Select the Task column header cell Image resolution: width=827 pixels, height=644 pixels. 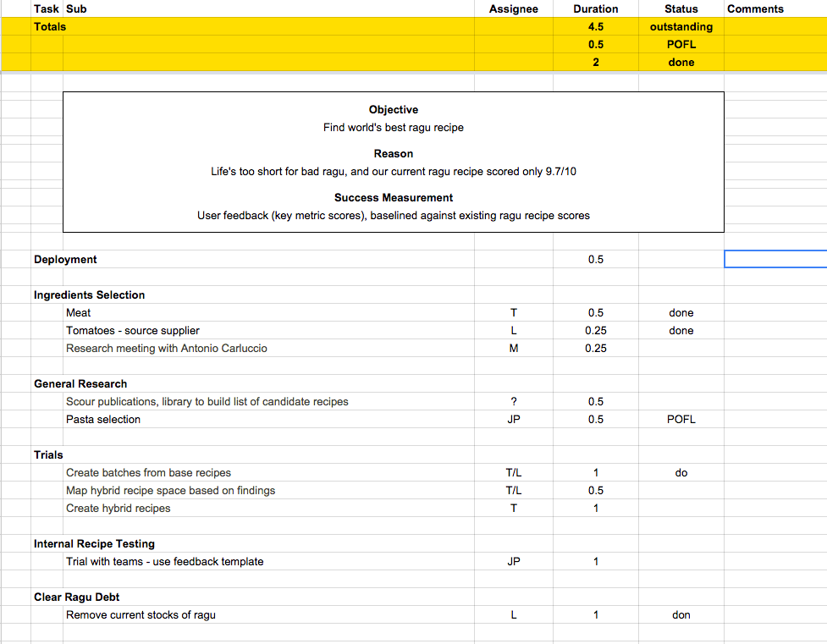[47, 9]
